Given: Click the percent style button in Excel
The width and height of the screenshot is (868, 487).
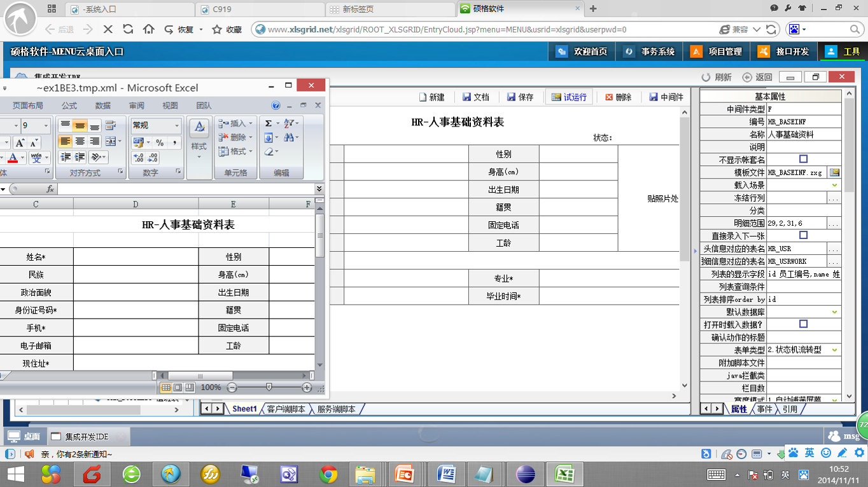Looking at the screenshot, I should 160,142.
